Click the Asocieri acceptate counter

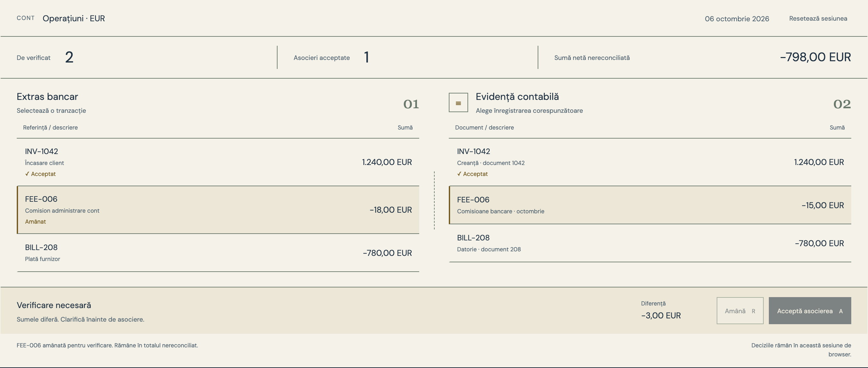point(366,57)
